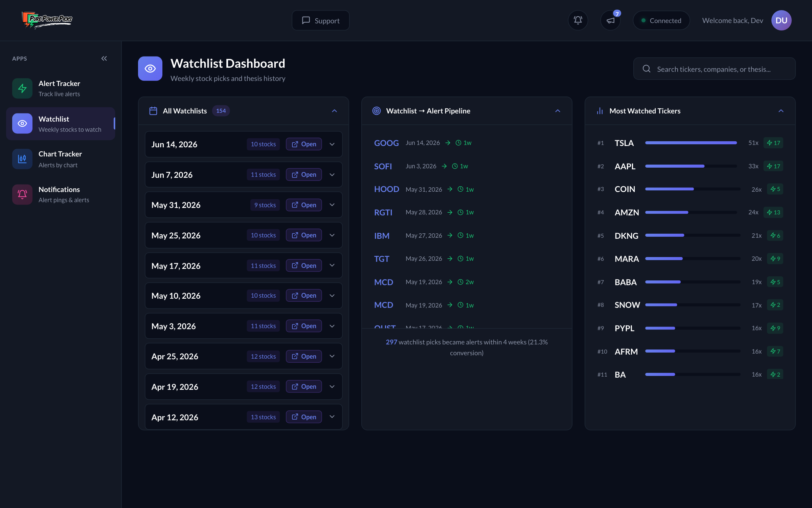Image resolution: width=812 pixels, height=508 pixels.
Task: Open the TGT ticker in pipeline
Action: click(382, 259)
